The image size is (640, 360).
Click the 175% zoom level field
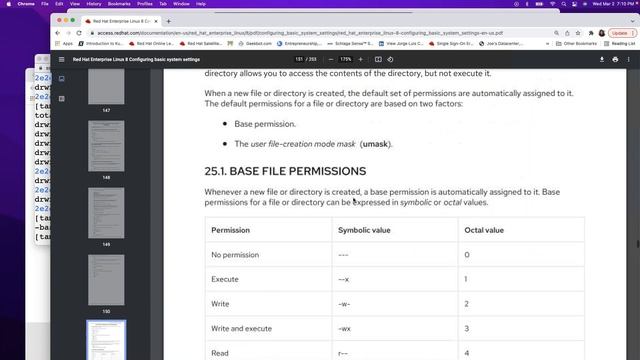point(346,60)
